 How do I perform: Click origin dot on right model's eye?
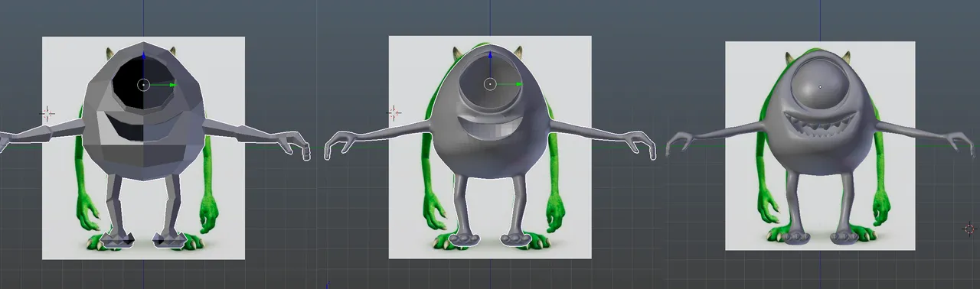click(820, 87)
